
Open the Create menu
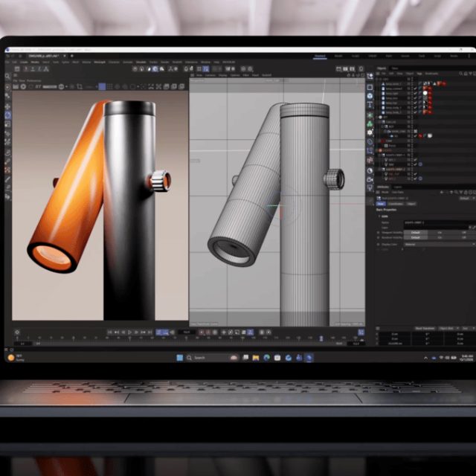(24, 62)
